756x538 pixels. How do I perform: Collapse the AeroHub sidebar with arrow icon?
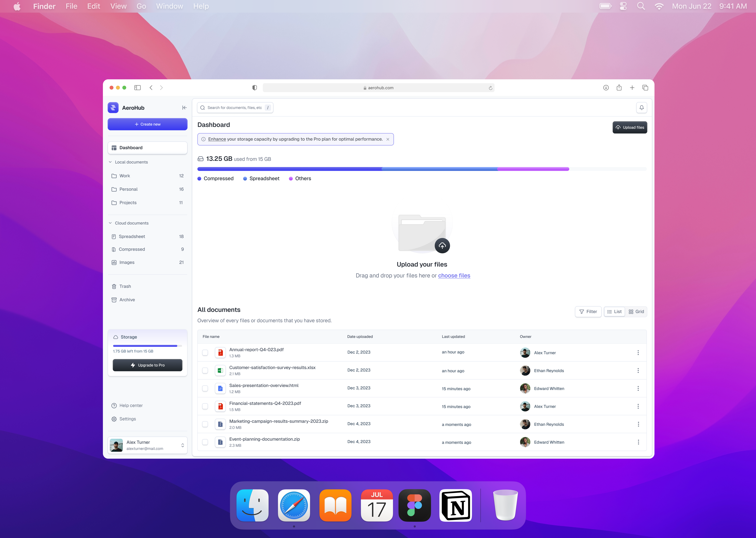click(184, 108)
